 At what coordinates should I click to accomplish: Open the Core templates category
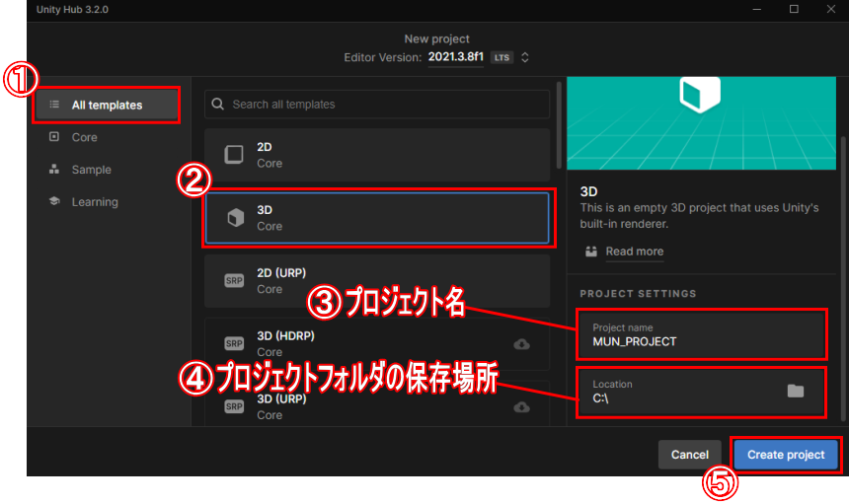pyautogui.click(x=85, y=137)
